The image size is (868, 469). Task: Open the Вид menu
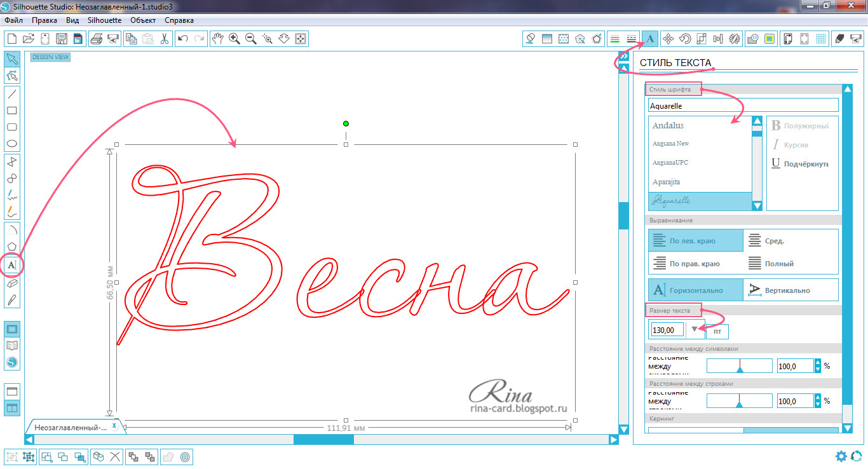(72, 20)
